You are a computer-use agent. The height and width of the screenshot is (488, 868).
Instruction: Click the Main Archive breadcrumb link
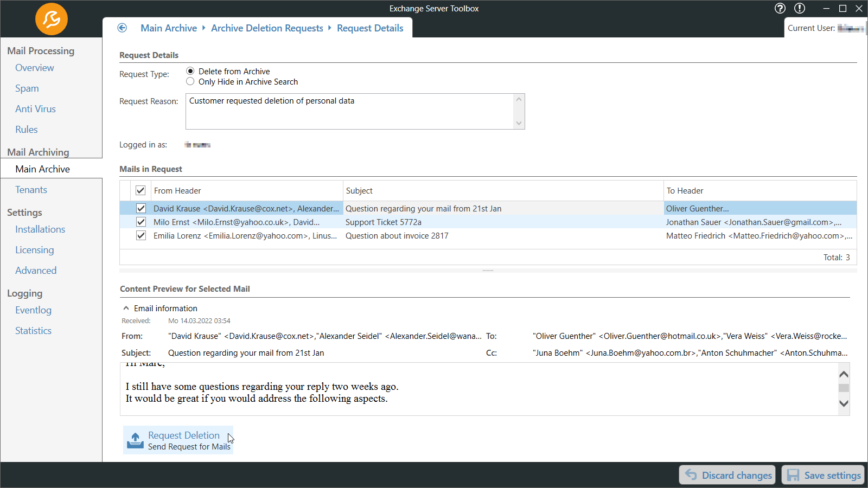click(x=169, y=28)
